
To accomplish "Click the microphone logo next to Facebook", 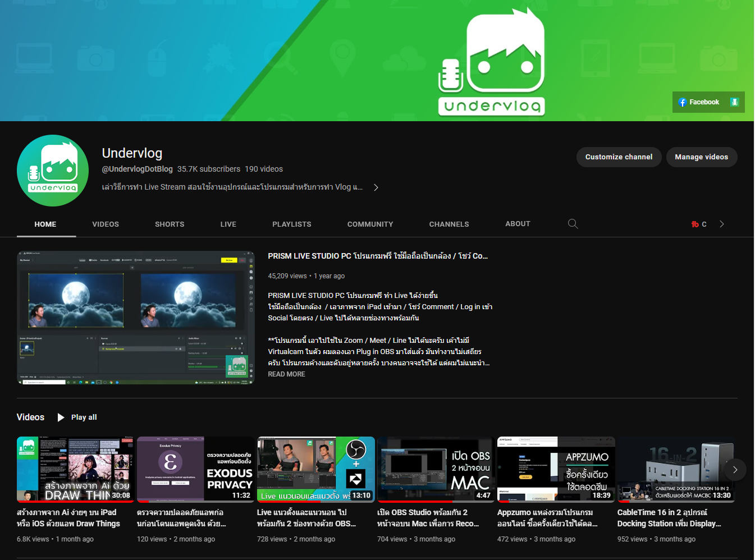I will [x=735, y=102].
